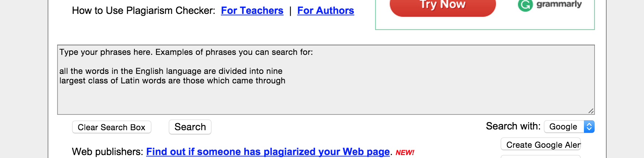The width and height of the screenshot is (644, 158).
Task: Click the blue arrows on the Google selector
Action: click(x=589, y=127)
